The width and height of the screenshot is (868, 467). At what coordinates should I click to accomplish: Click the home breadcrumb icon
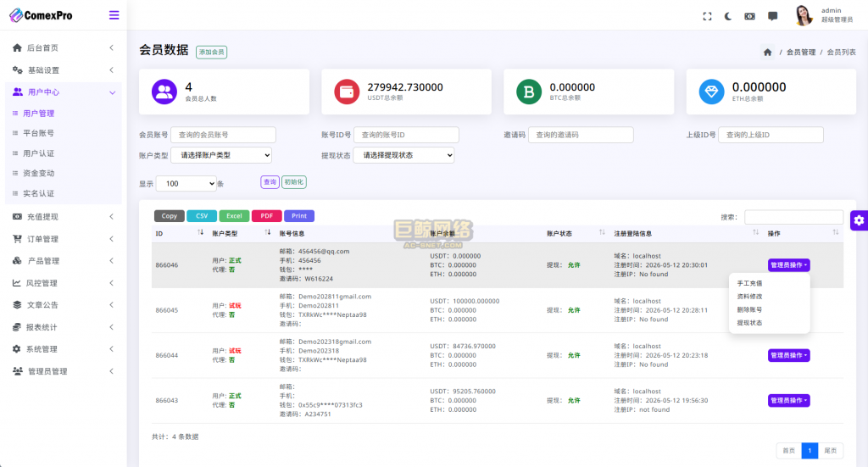click(x=767, y=52)
